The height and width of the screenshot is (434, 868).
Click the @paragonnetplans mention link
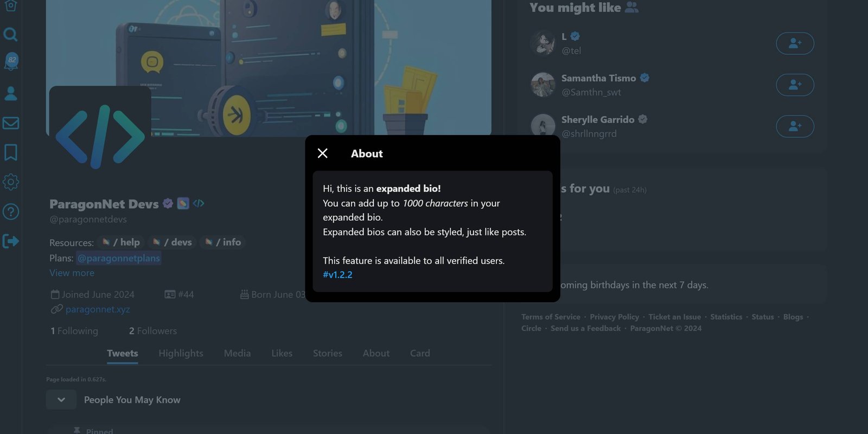(x=119, y=258)
